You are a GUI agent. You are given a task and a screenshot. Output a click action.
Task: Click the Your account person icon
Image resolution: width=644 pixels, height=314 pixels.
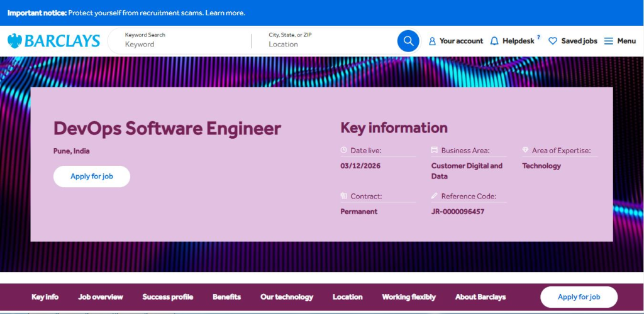click(432, 41)
